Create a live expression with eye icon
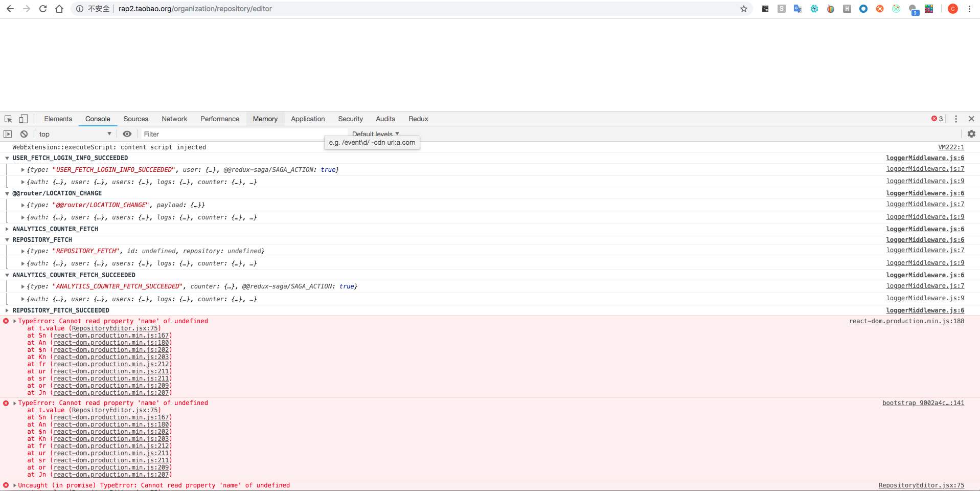Viewport: 980px width, 491px height. (x=127, y=134)
